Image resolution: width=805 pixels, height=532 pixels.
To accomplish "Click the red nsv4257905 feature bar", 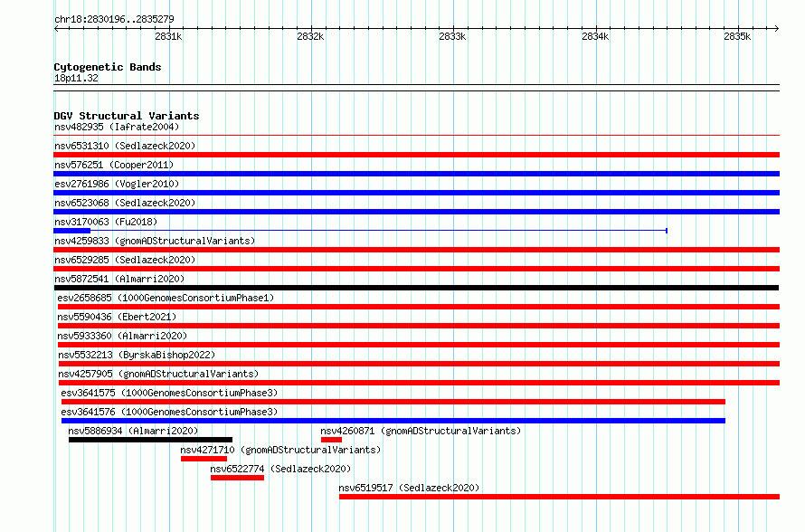I will tap(419, 383).
